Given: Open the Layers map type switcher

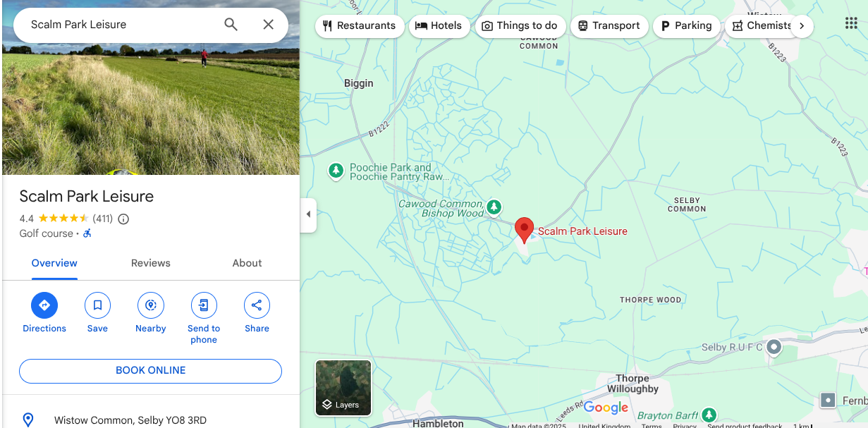Looking at the screenshot, I should [343, 388].
